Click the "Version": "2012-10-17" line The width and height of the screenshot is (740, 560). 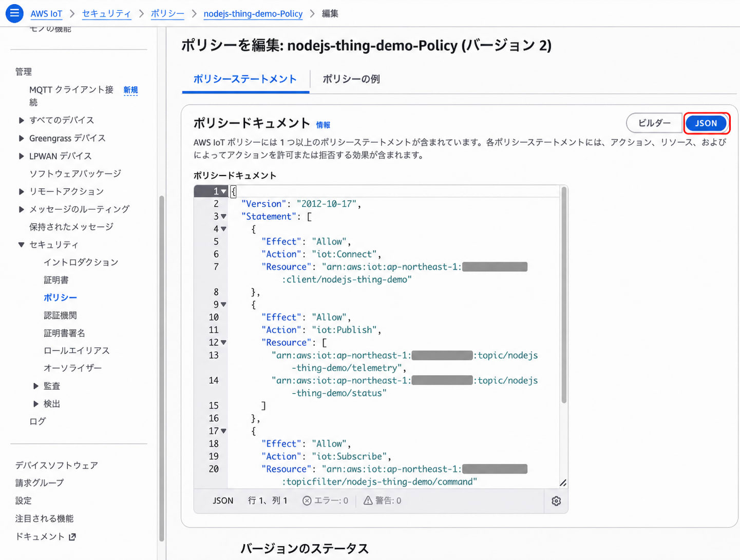(x=301, y=204)
